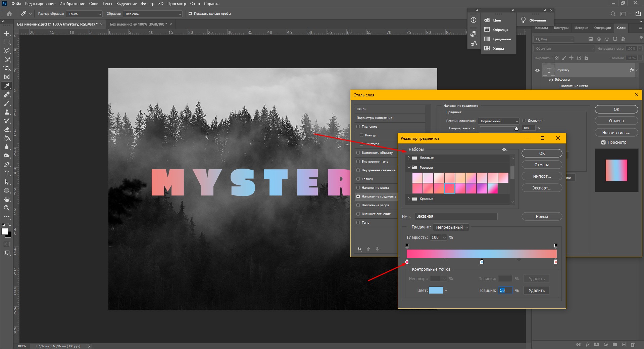This screenshot has width=644, height=349.
Task: Select the Zoom tool in toolbar
Action: 7,208
